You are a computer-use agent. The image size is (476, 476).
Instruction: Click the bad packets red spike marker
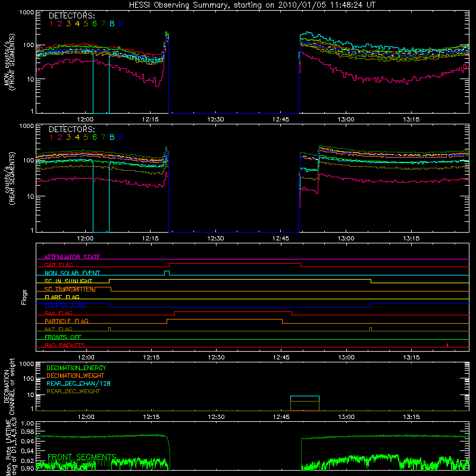click(447, 345)
